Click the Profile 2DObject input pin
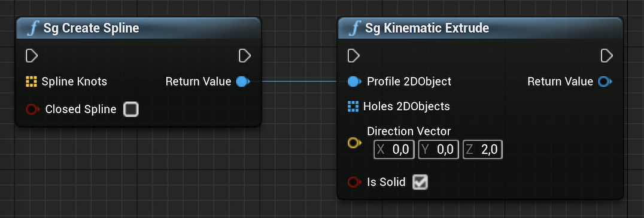This screenshot has height=218, width=644. pyautogui.click(x=354, y=81)
